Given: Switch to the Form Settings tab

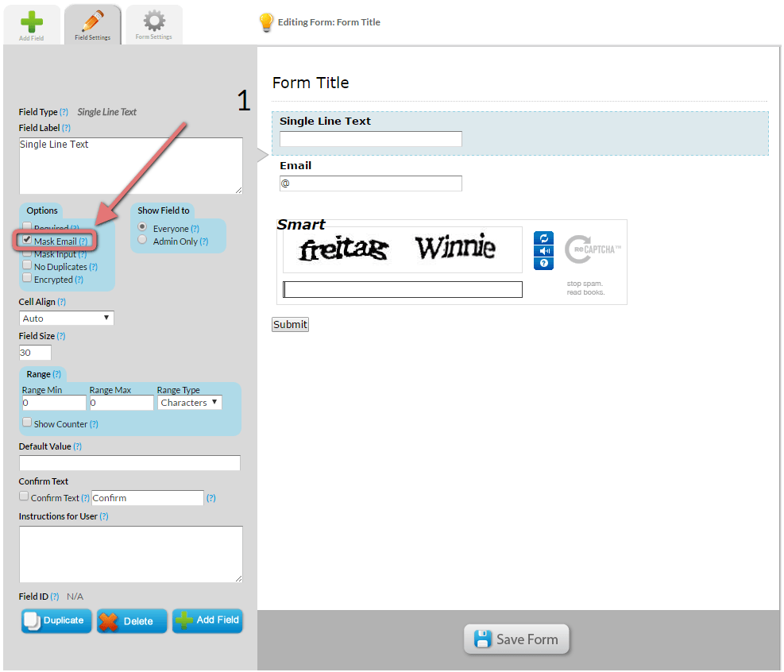Looking at the screenshot, I should click(153, 24).
